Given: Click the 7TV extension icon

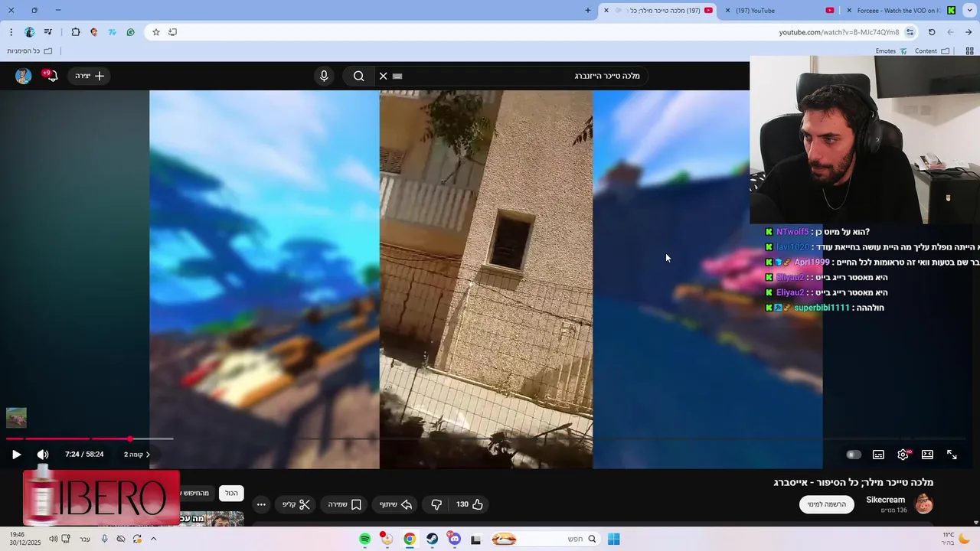Looking at the screenshot, I should [x=112, y=32].
